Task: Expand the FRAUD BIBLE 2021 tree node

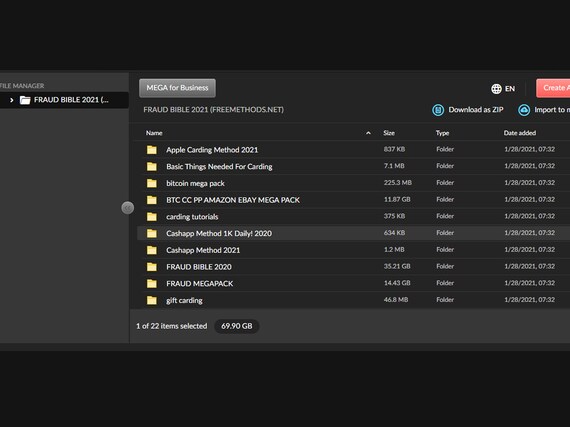Action: (x=12, y=100)
